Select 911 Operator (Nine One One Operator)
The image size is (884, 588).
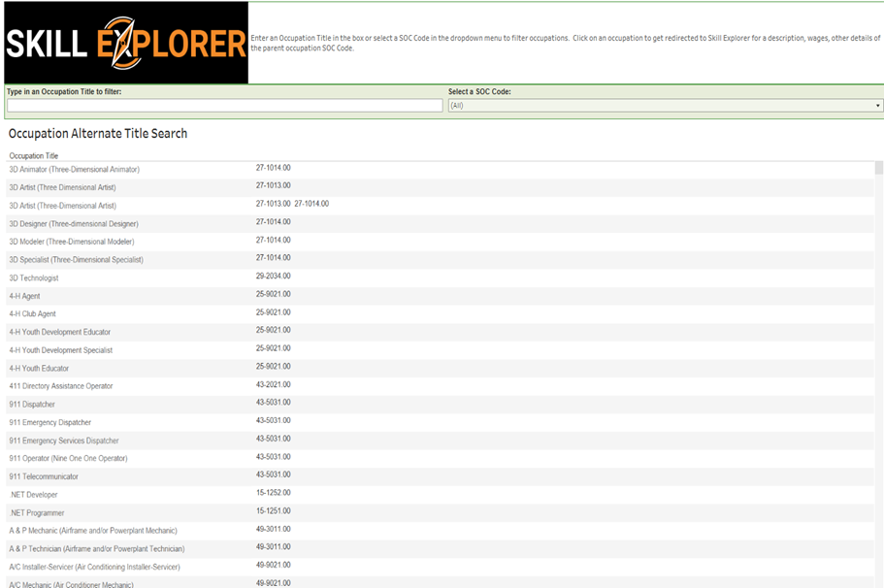pyautogui.click(x=68, y=458)
